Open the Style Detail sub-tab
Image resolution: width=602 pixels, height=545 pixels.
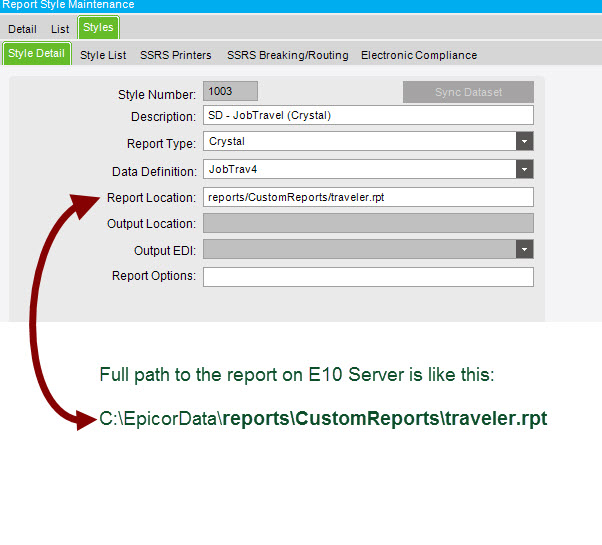tap(36, 53)
